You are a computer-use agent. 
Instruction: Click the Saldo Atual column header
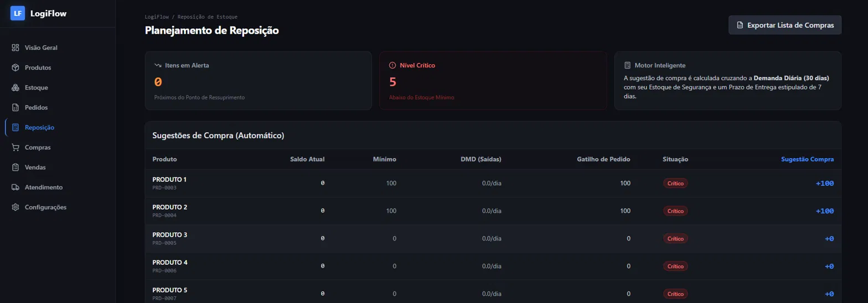coord(307,159)
